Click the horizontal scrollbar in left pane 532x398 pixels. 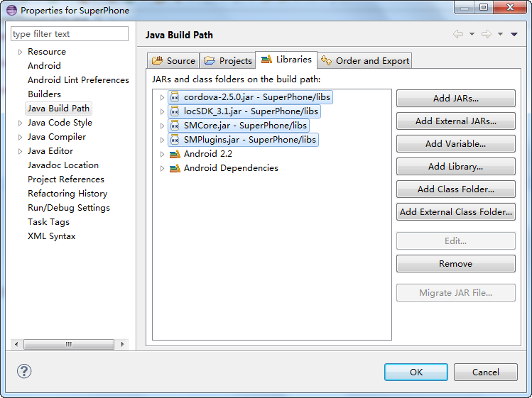pos(69,344)
